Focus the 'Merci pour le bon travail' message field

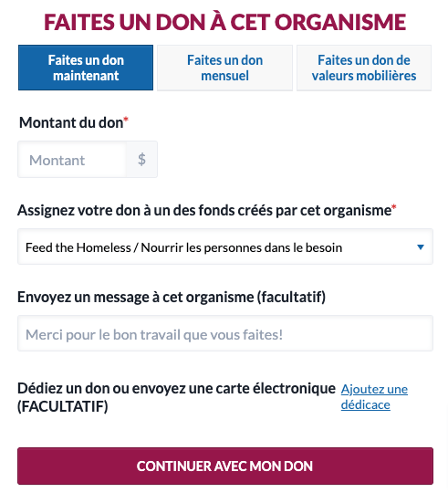(x=225, y=333)
